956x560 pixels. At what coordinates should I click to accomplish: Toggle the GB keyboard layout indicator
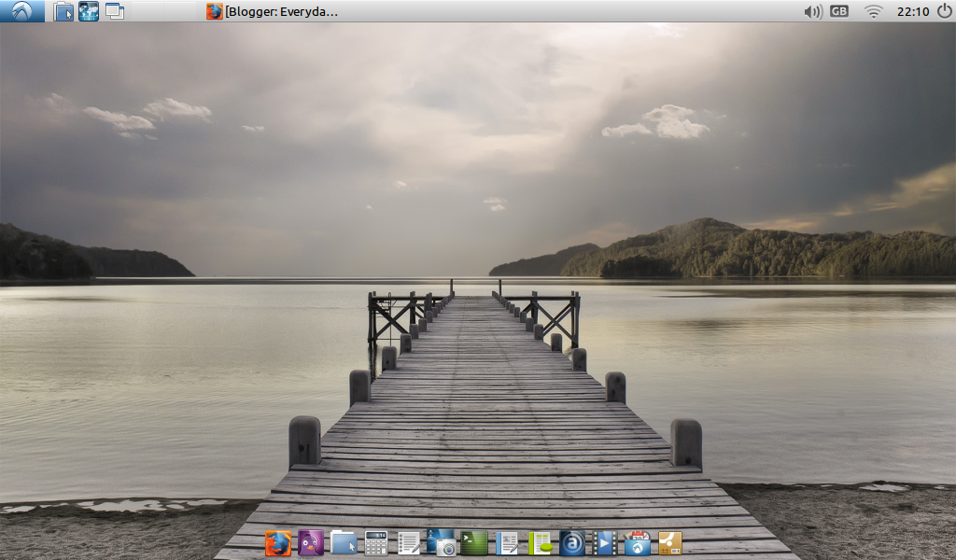(x=839, y=11)
